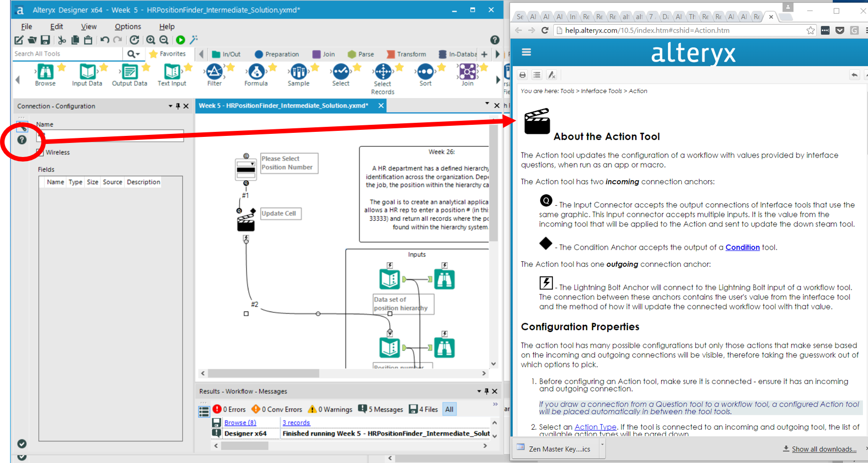868x463 pixels.
Task: Select the Input Data tool in the palette
Action: 87,75
